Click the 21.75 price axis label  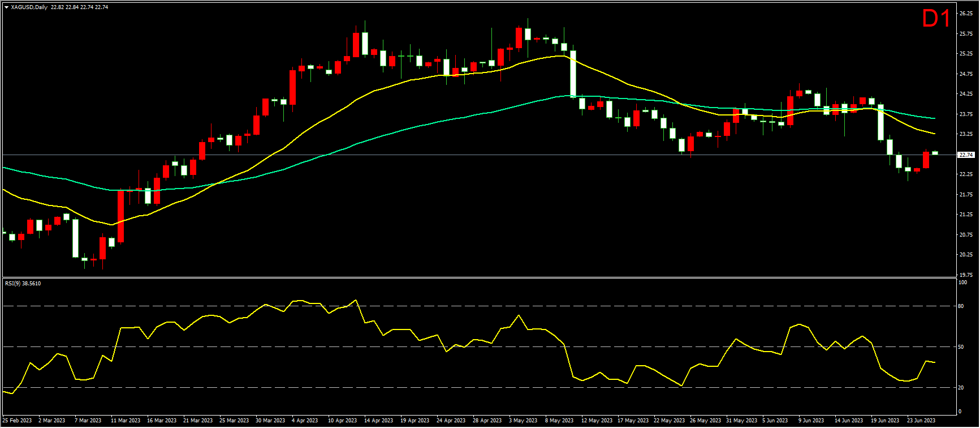[x=966, y=195]
